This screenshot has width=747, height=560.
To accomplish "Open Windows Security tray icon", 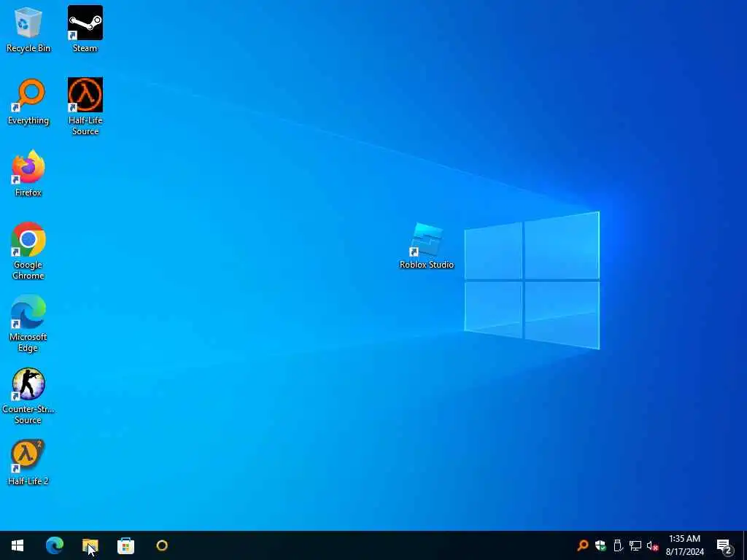I will (600, 545).
